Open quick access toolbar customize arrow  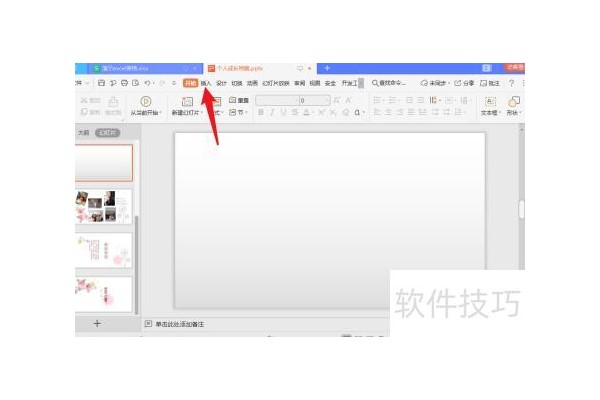click(x=174, y=83)
